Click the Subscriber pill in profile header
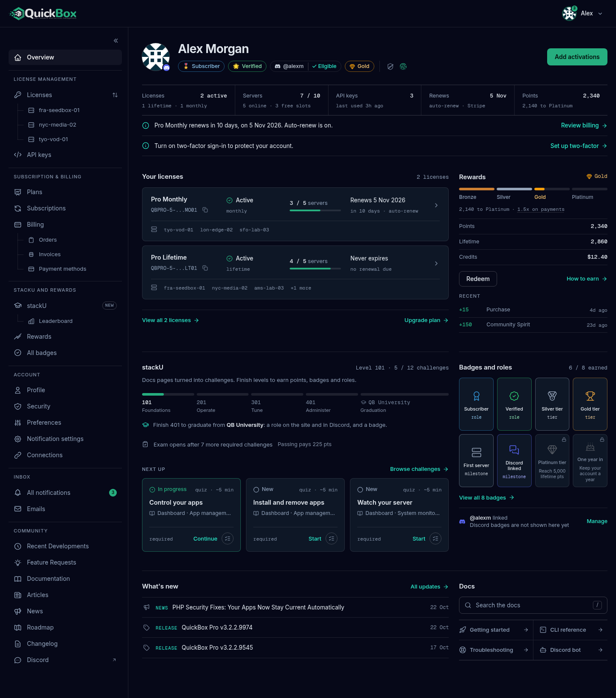The image size is (616, 698). [201, 66]
